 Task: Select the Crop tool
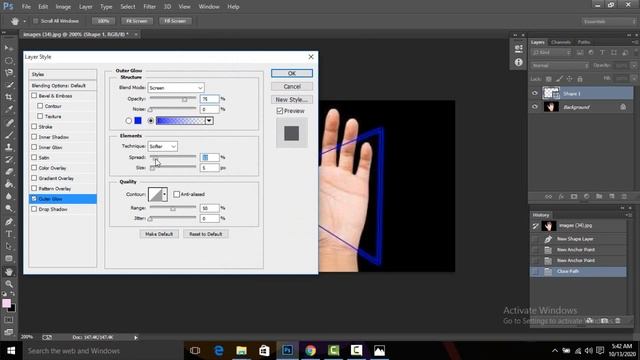pos(9,97)
